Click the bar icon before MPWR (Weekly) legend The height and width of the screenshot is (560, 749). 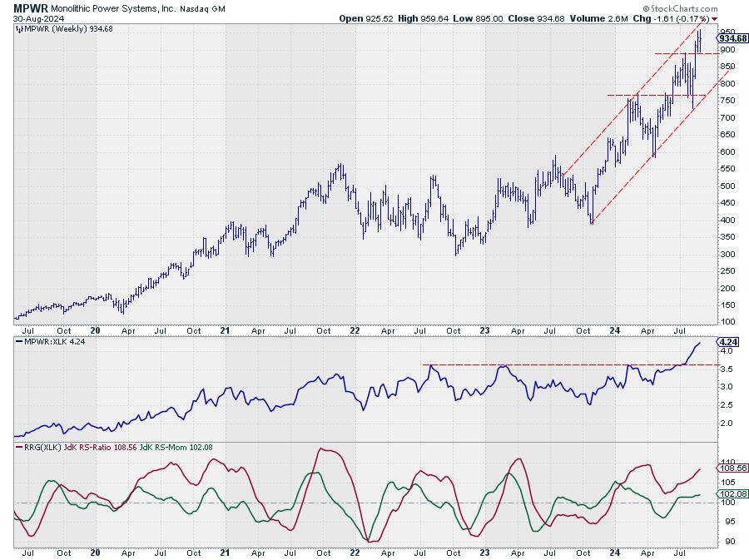[18, 29]
